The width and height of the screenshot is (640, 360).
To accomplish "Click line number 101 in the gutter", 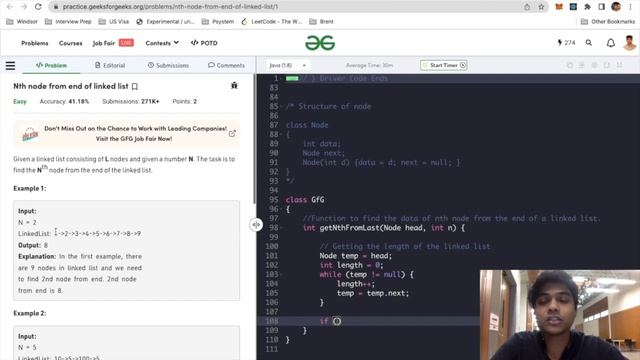I will pyautogui.click(x=272, y=256).
